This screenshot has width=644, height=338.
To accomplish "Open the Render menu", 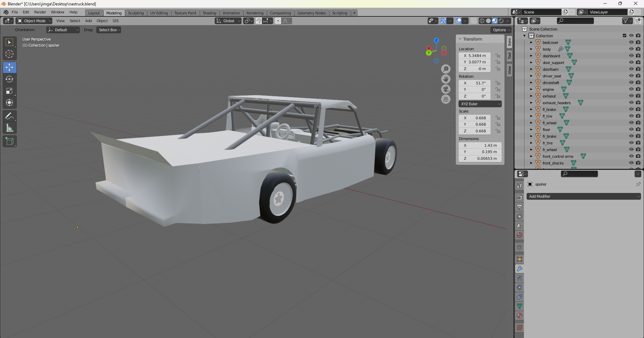I will pos(40,12).
